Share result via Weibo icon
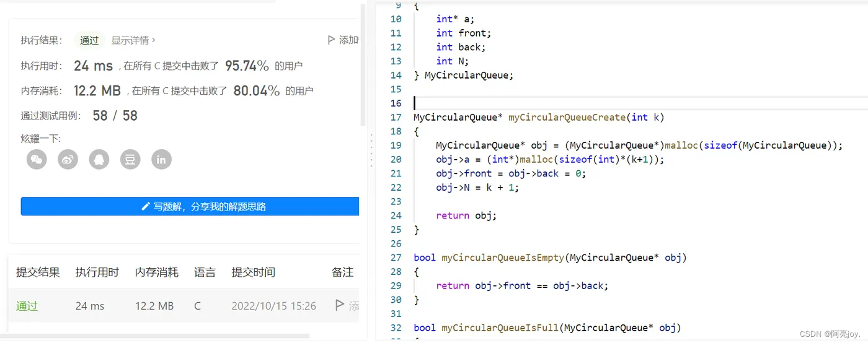Viewport: 868px width, 343px height. point(68,159)
